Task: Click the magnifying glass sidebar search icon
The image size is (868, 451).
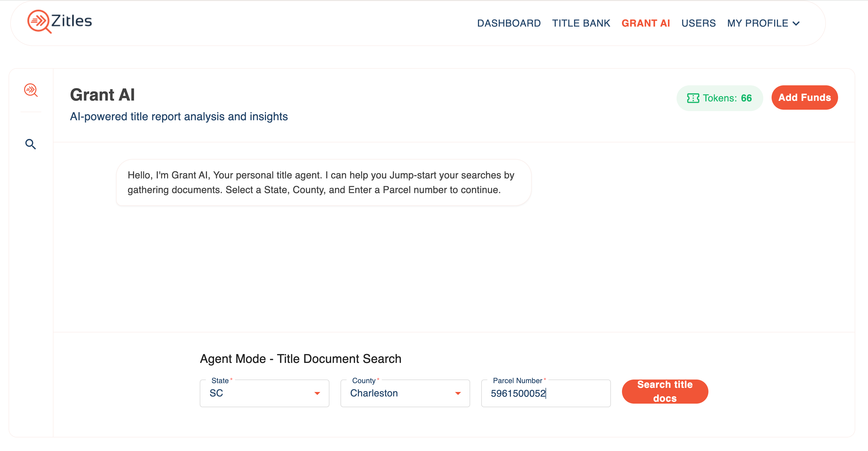Action: pos(31,144)
